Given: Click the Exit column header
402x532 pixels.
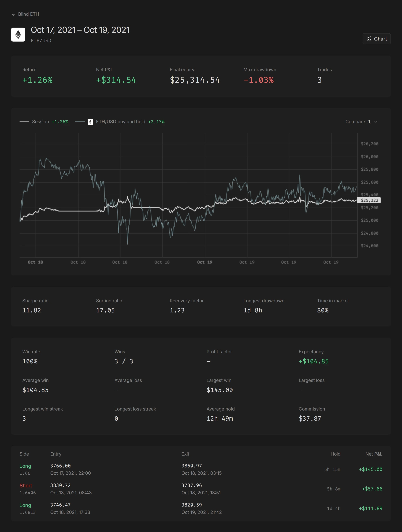Looking at the screenshot, I should [x=185, y=454].
